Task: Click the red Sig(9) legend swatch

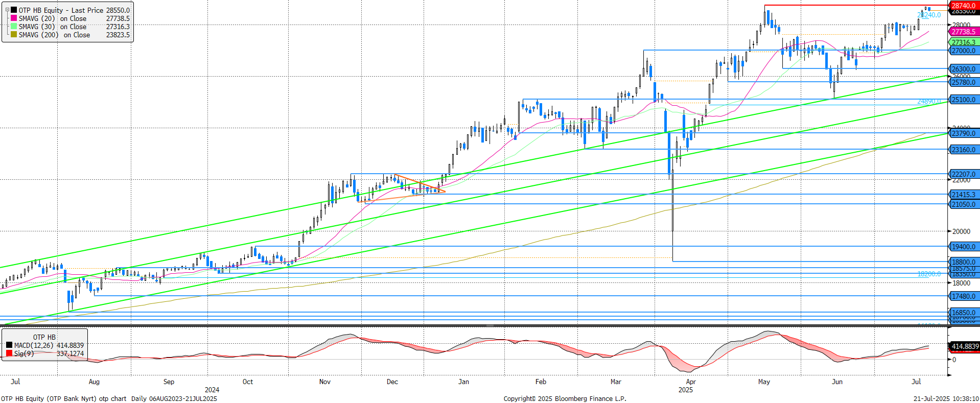Action: pos(9,353)
